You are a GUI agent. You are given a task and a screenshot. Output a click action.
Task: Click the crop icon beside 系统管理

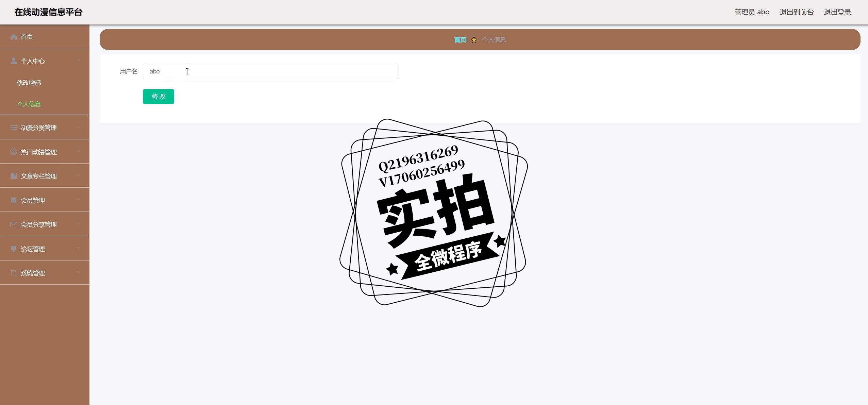[x=14, y=273]
